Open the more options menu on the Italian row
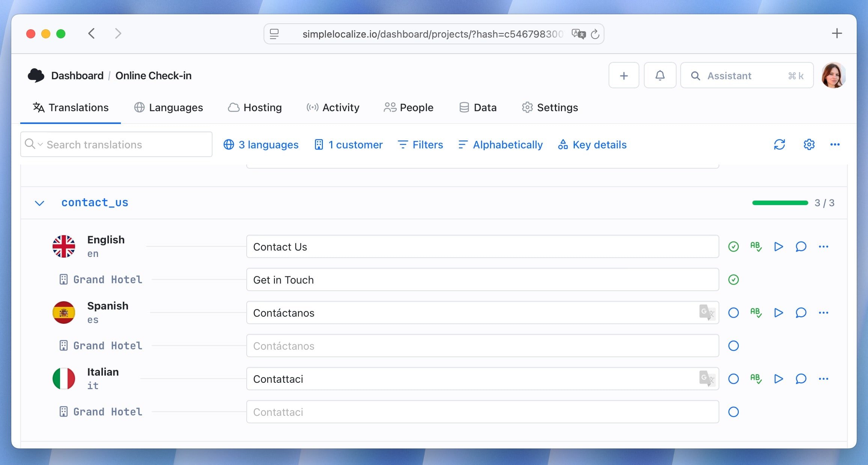This screenshot has width=868, height=465. click(824, 379)
